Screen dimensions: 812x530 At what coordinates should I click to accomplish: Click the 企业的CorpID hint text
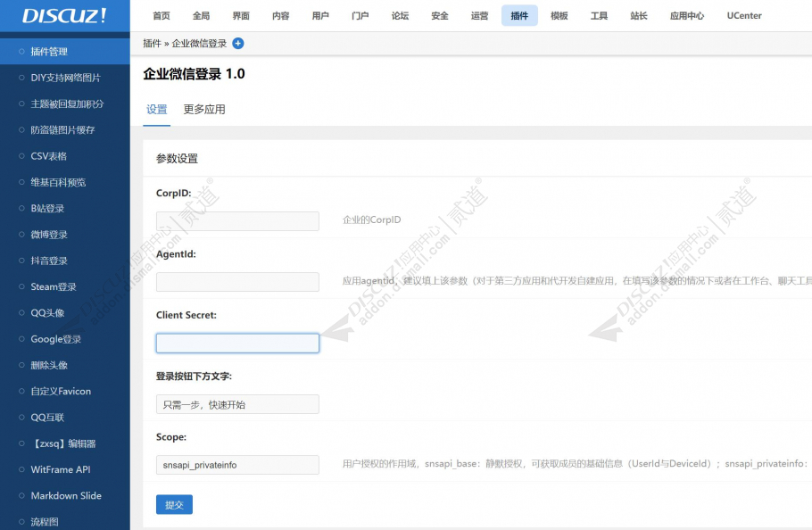pos(372,220)
